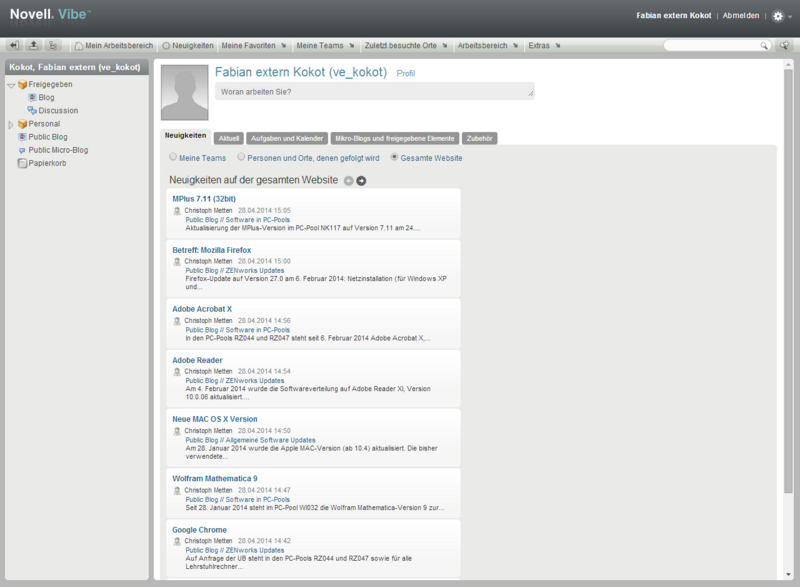Open the settings gear icon in header
The height and width of the screenshot is (587, 800).
click(x=778, y=16)
